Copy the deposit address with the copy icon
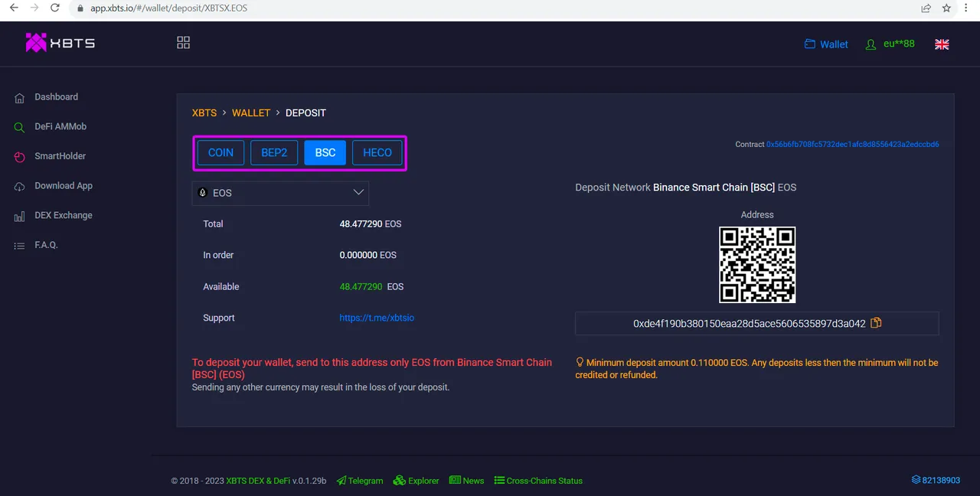980x496 pixels. point(877,323)
